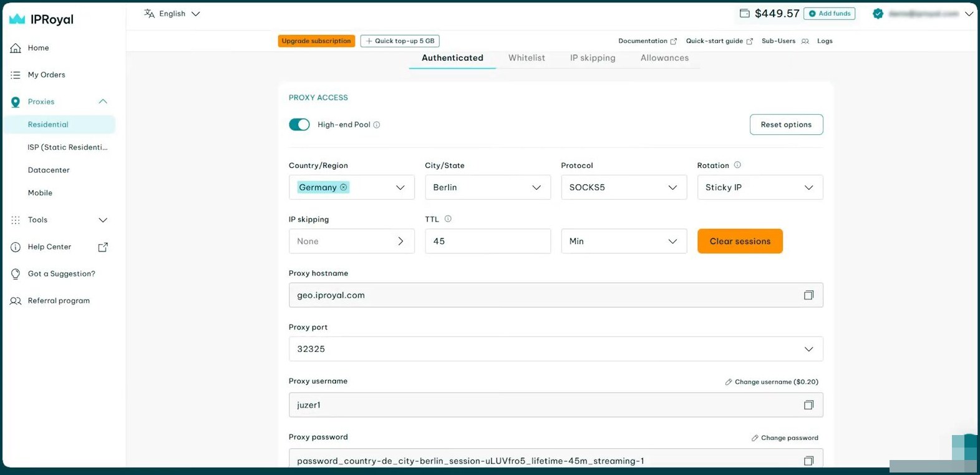This screenshot has height=475, width=980.
Task: Click the Tools grid icon
Action: [16, 220]
